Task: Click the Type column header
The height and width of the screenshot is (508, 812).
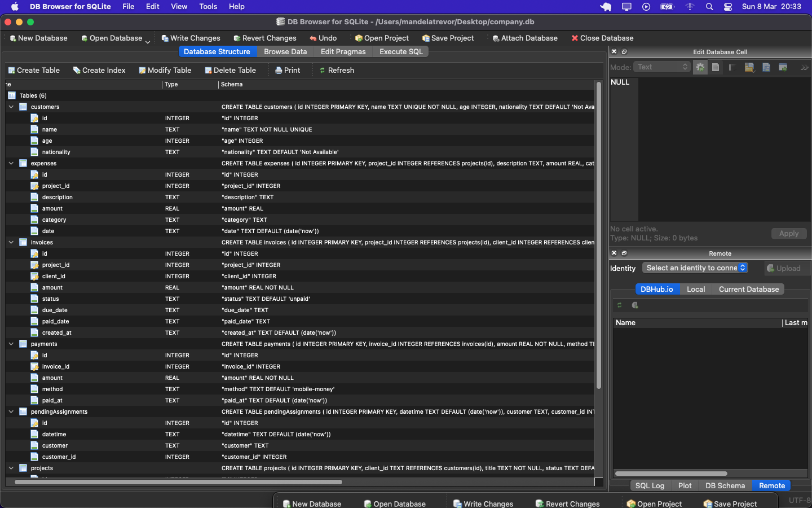Action: point(190,84)
